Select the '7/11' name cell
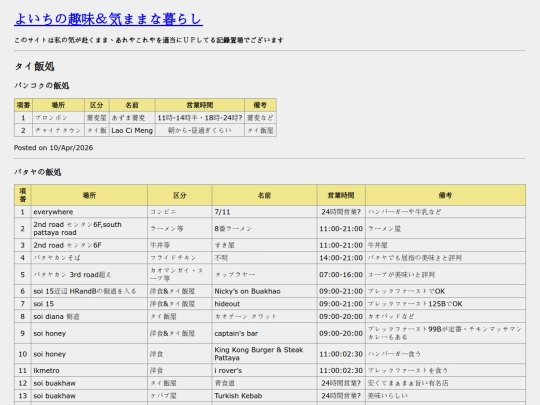 point(264,212)
